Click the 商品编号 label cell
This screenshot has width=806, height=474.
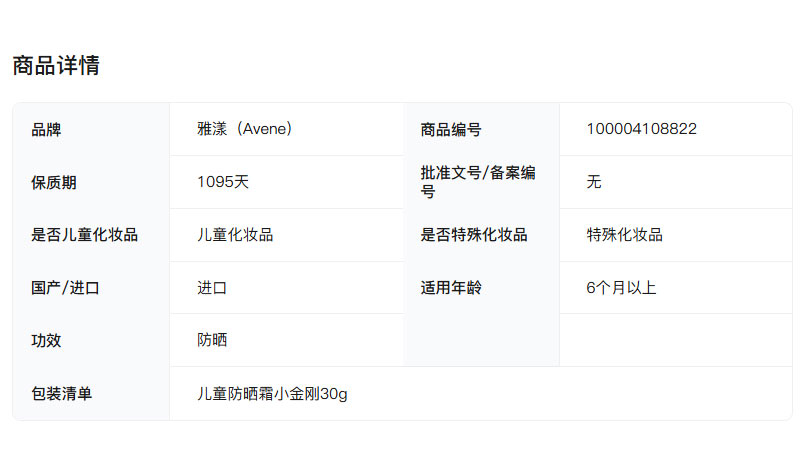pyautogui.click(x=451, y=129)
